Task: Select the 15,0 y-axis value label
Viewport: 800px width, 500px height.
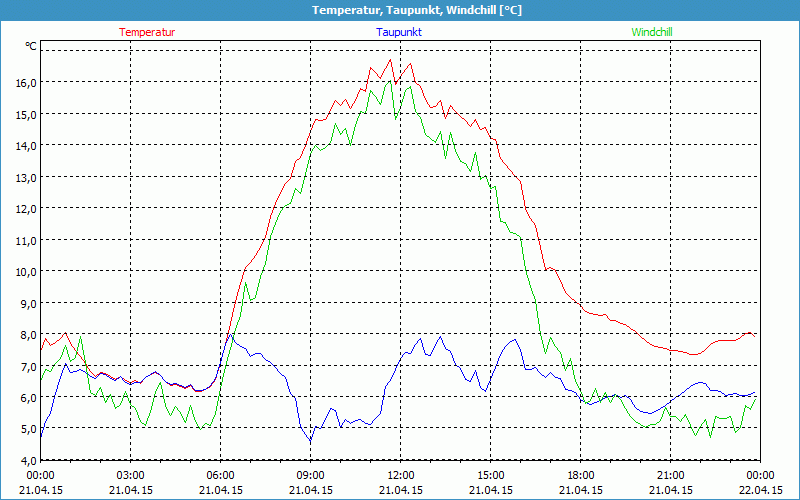Action: point(24,114)
